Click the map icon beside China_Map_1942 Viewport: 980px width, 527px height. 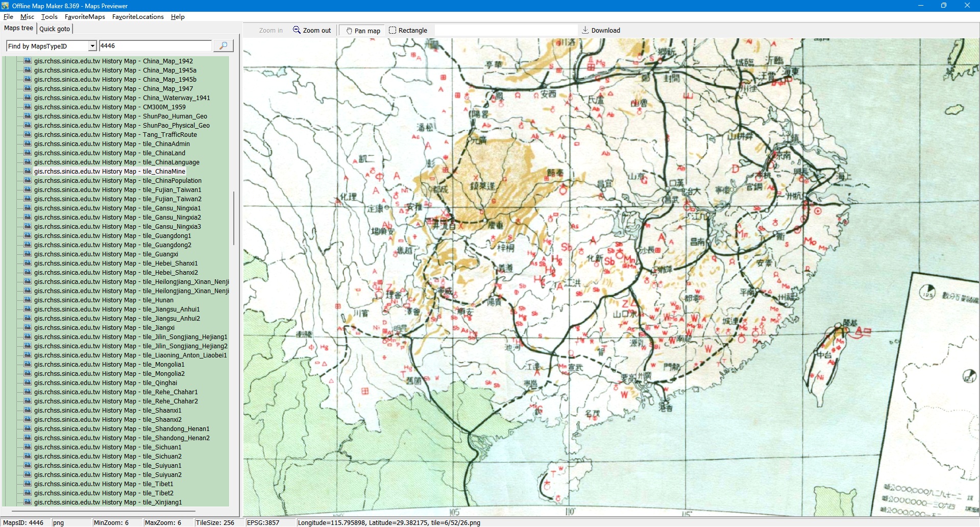pyautogui.click(x=28, y=61)
